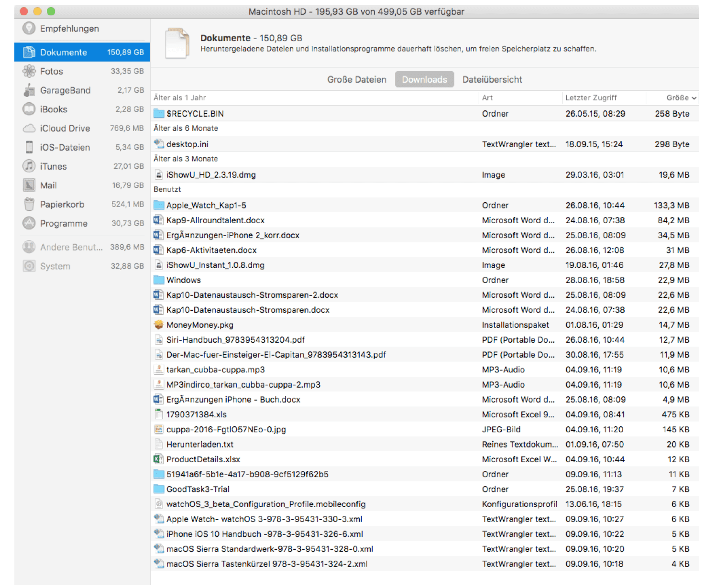
Task: Select the Der-Mac-fuer-Einsteiger PDF file name
Action: pos(276,355)
